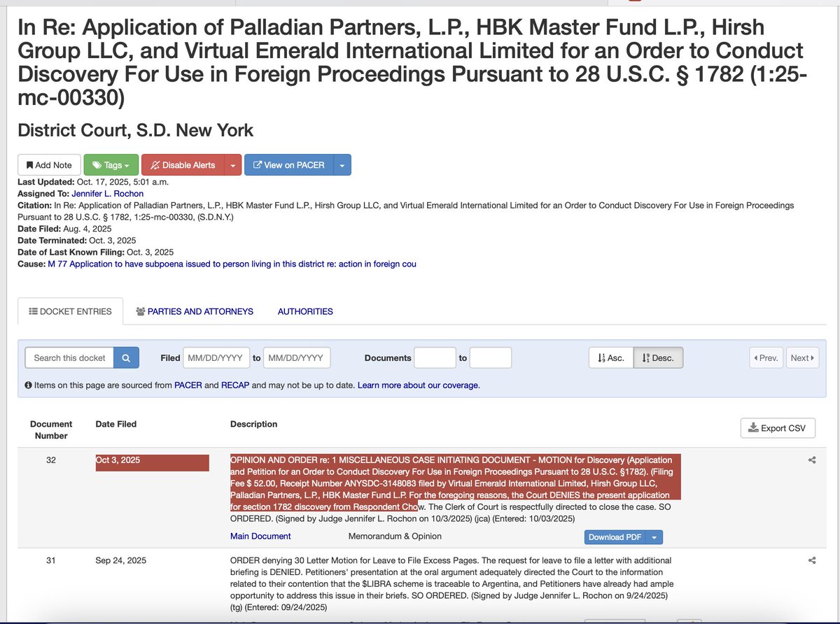840x624 pixels.
Task: Click the Last Updated Oct. 17, 2025 line
Action: tap(92, 182)
